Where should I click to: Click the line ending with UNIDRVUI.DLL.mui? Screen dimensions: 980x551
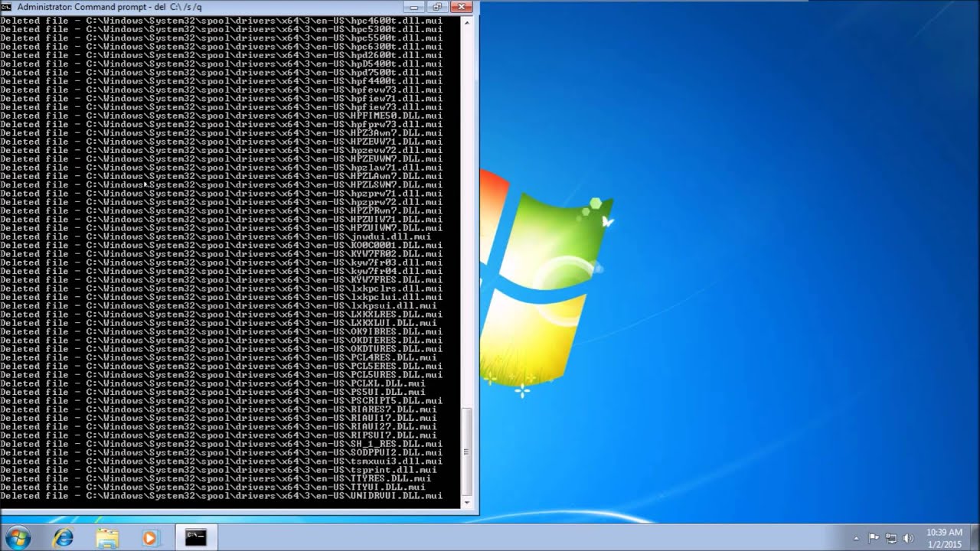tap(221, 496)
